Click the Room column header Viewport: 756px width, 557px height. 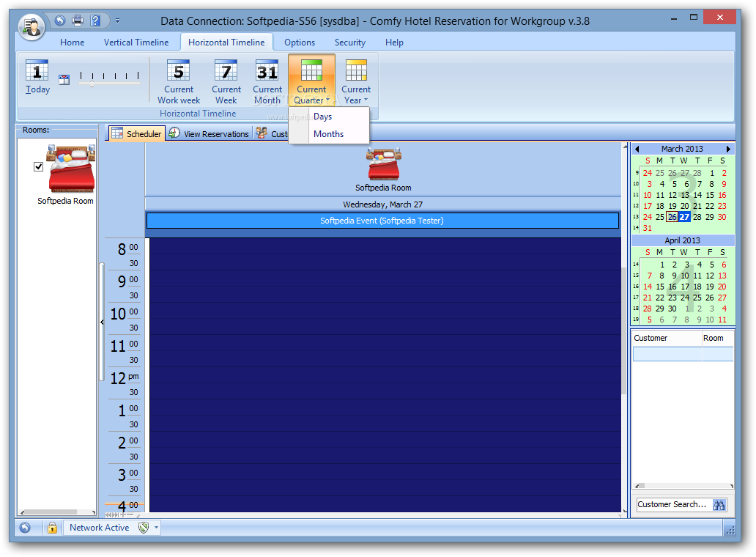click(717, 338)
